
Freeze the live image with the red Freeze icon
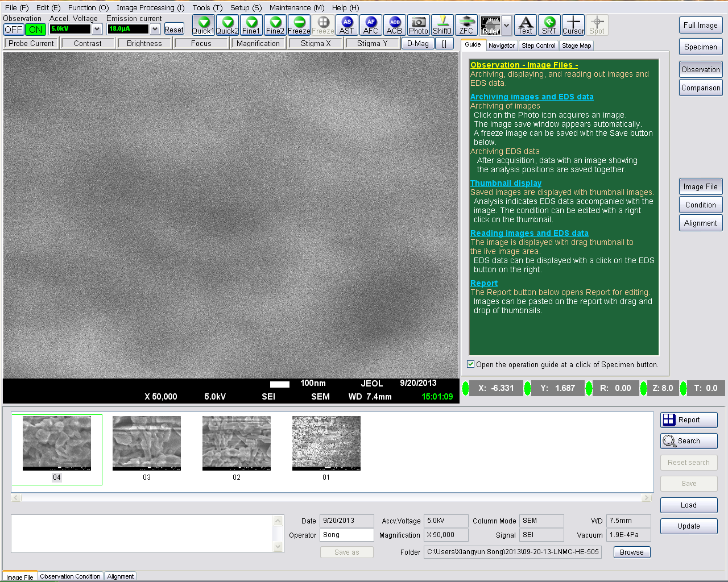pyautogui.click(x=299, y=25)
